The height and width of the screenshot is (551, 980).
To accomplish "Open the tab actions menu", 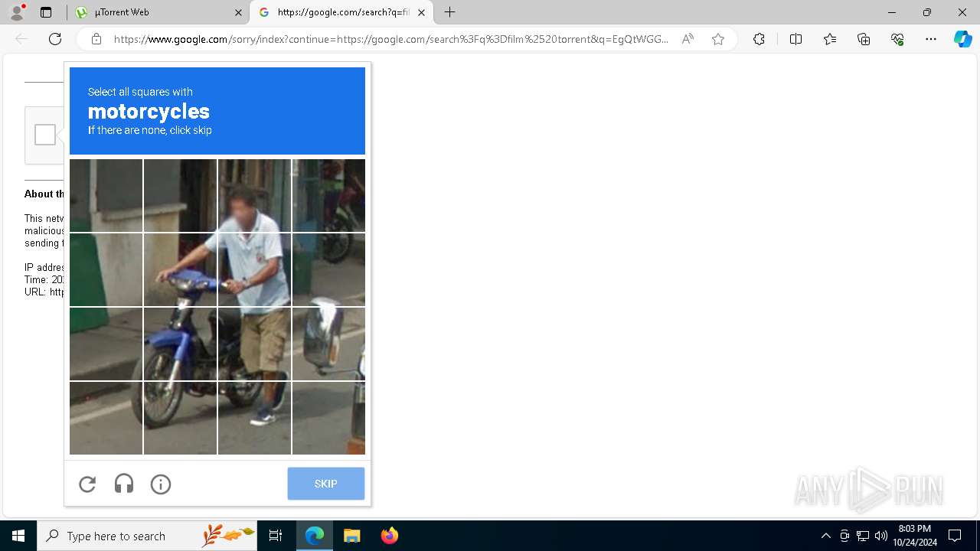I will coord(46,12).
